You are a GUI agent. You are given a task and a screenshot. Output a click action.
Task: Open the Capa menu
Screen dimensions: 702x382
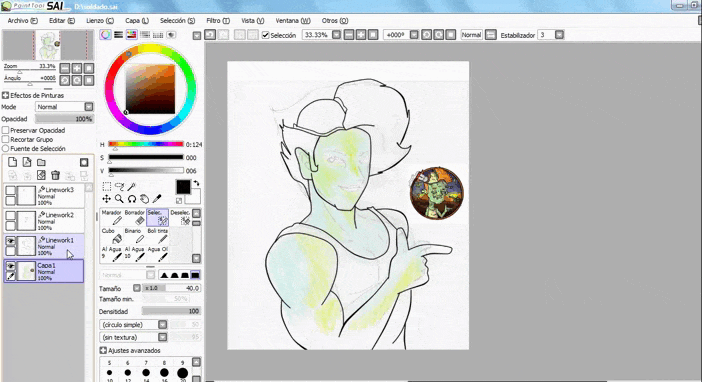pyautogui.click(x=137, y=21)
